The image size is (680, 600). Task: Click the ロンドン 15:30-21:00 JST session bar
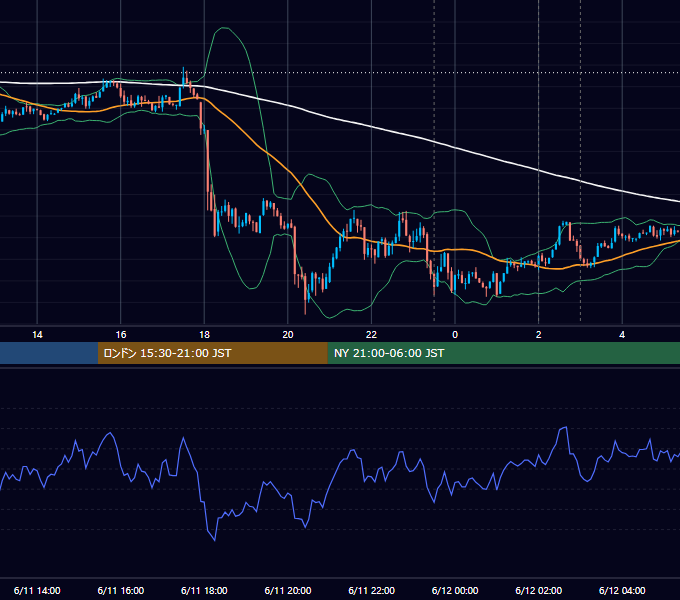(x=213, y=353)
